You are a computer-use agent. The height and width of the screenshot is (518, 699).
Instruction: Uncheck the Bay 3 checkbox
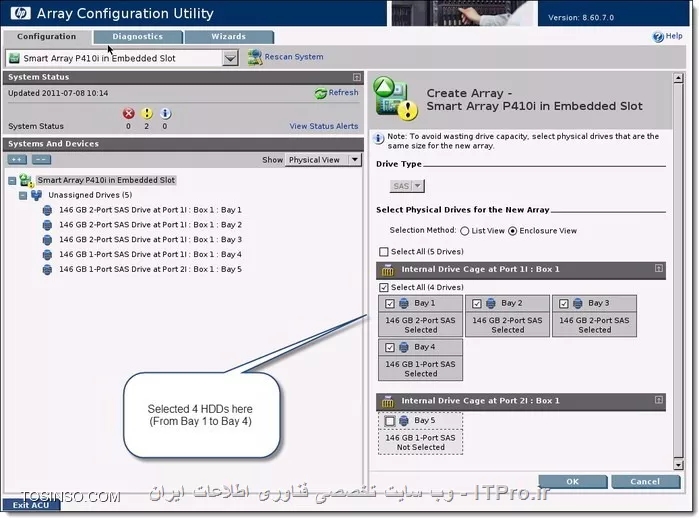coord(563,304)
